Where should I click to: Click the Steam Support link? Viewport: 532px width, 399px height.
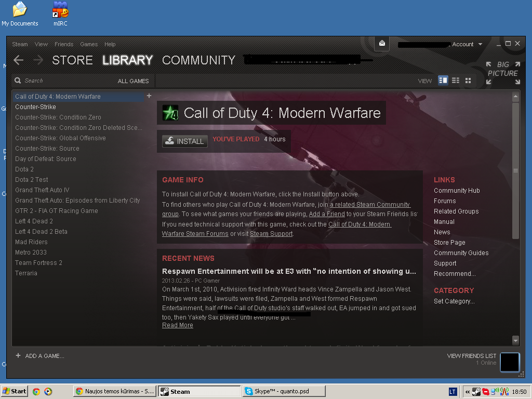click(271, 234)
